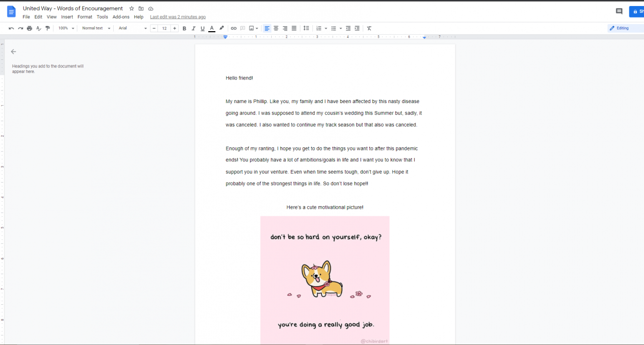Click the clear formatting icon
This screenshot has height=345, width=644.
tap(369, 28)
